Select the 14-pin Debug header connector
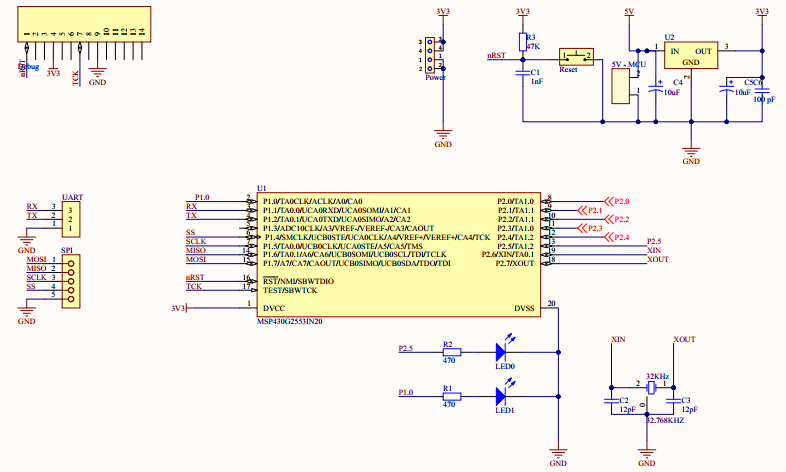786x472 pixels. 84,24
